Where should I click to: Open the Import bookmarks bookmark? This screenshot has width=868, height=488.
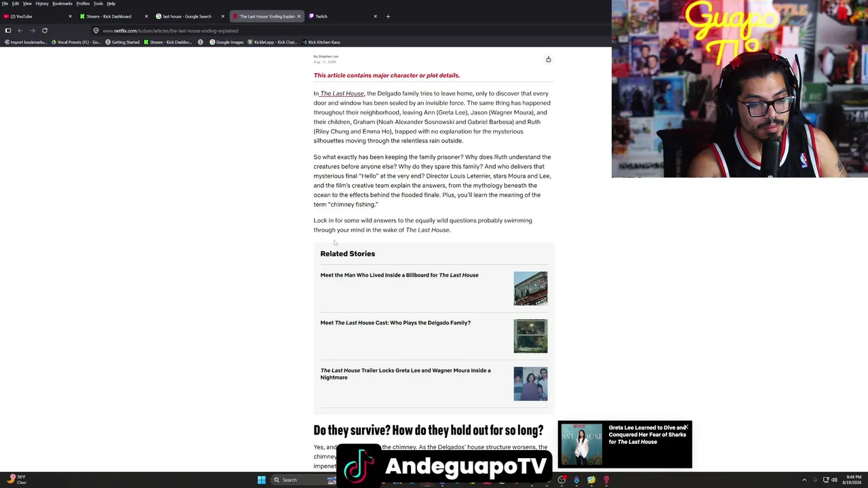(26, 42)
